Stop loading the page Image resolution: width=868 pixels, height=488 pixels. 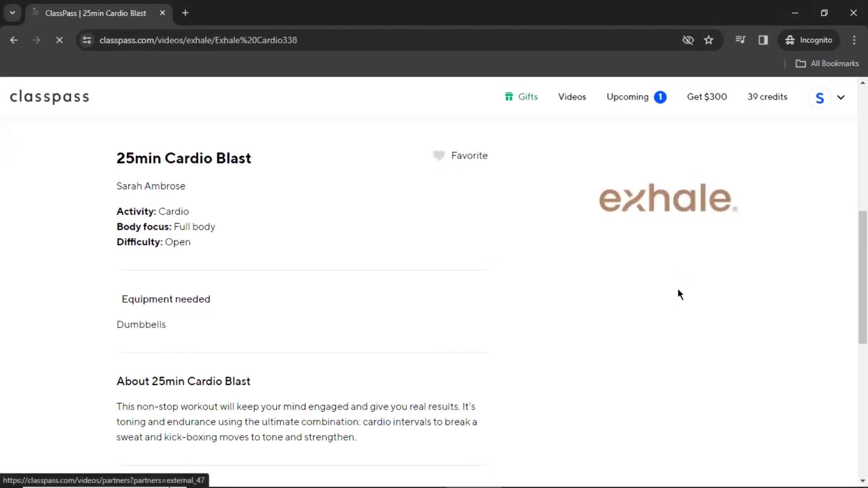pos(59,40)
